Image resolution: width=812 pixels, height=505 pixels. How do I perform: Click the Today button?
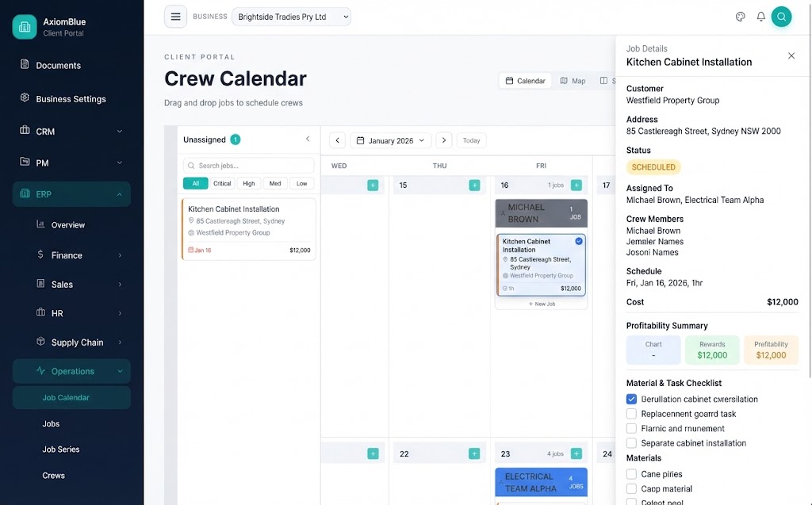point(471,140)
